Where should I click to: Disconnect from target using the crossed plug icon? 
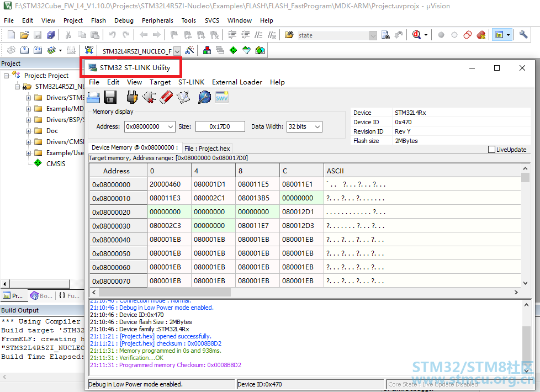(149, 98)
